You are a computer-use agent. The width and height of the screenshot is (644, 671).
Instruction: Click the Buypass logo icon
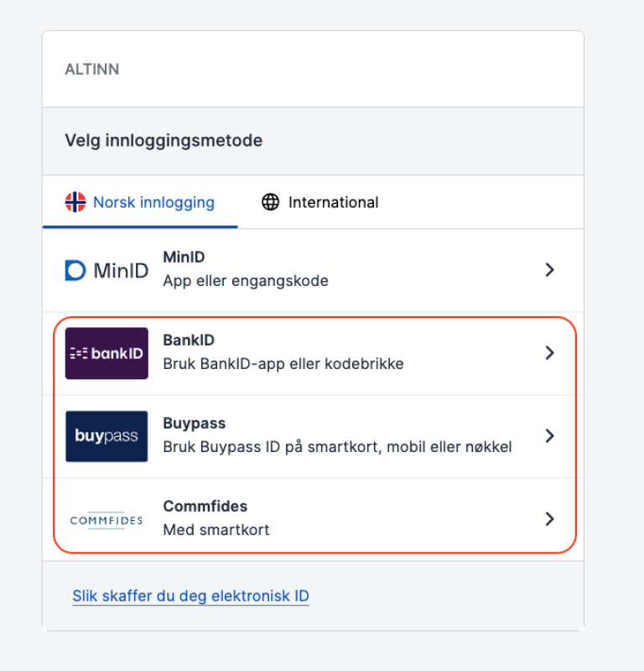[x=106, y=436]
